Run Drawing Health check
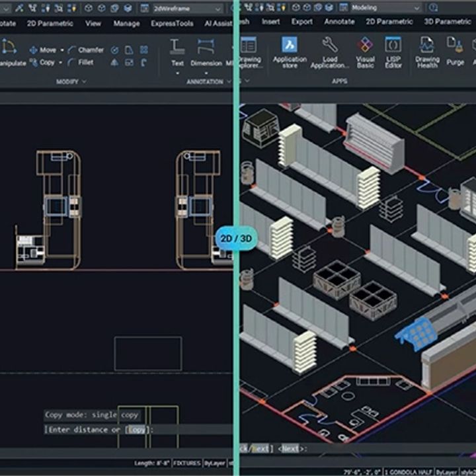Viewport: 476px width, 476px height. tap(427, 52)
